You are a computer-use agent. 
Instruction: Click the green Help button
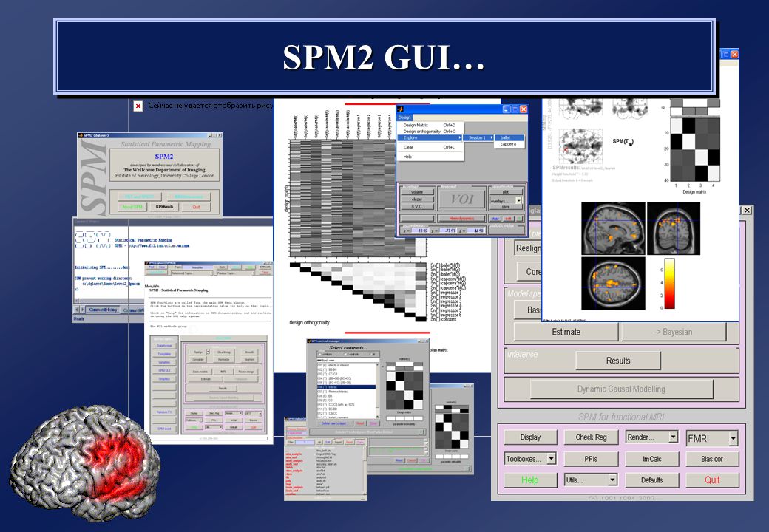coord(530,480)
